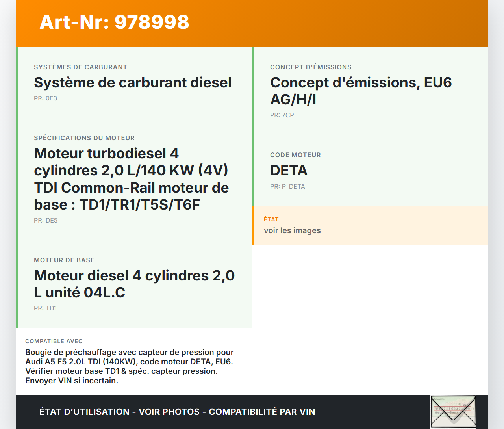Select the Système de carburant diesel heading
Image resolution: width=504 pixels, height=429 pixels.
tap(133, 83)
